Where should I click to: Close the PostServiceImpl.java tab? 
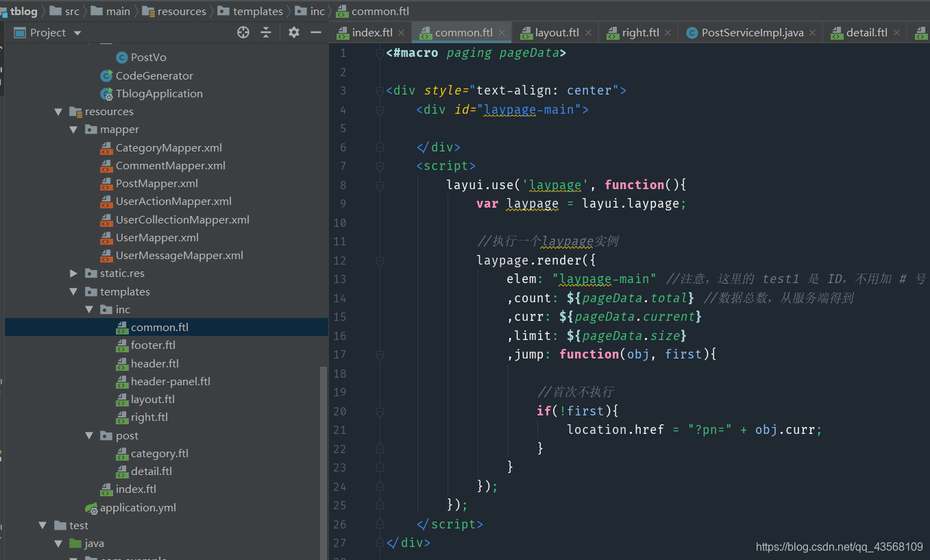[x=813, y=33]
